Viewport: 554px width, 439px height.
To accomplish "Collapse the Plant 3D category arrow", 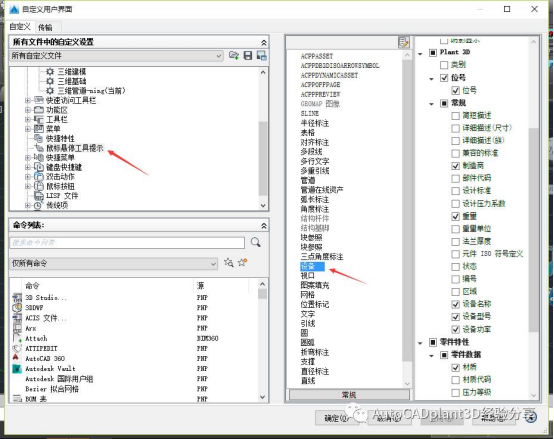I will click(420, 54).
